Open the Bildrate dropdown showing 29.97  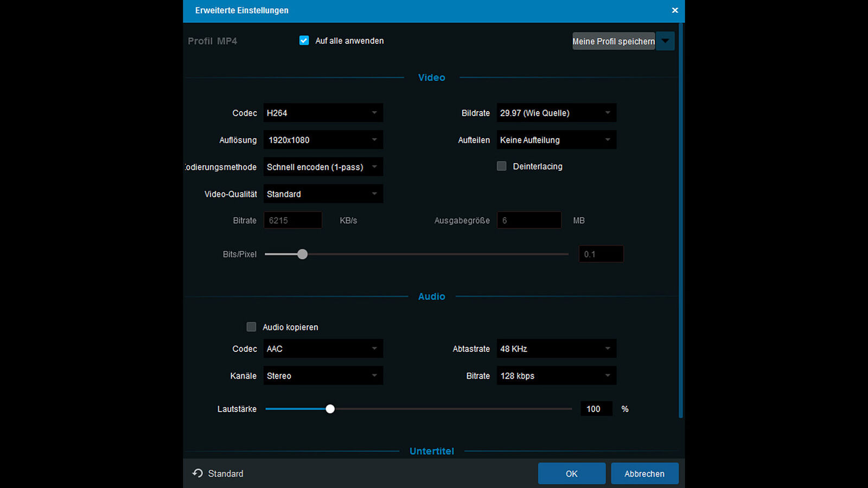556,113
